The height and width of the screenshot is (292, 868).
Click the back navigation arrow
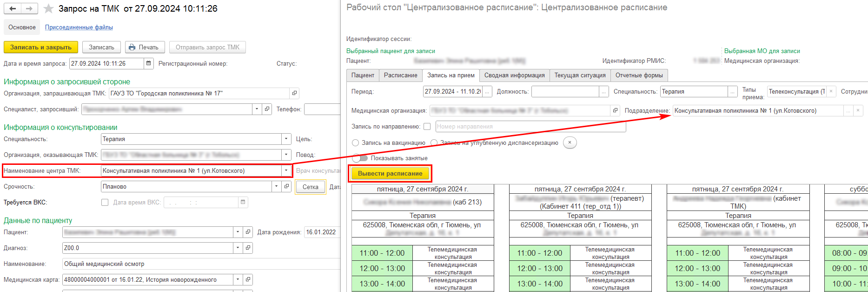click(13, 9)
